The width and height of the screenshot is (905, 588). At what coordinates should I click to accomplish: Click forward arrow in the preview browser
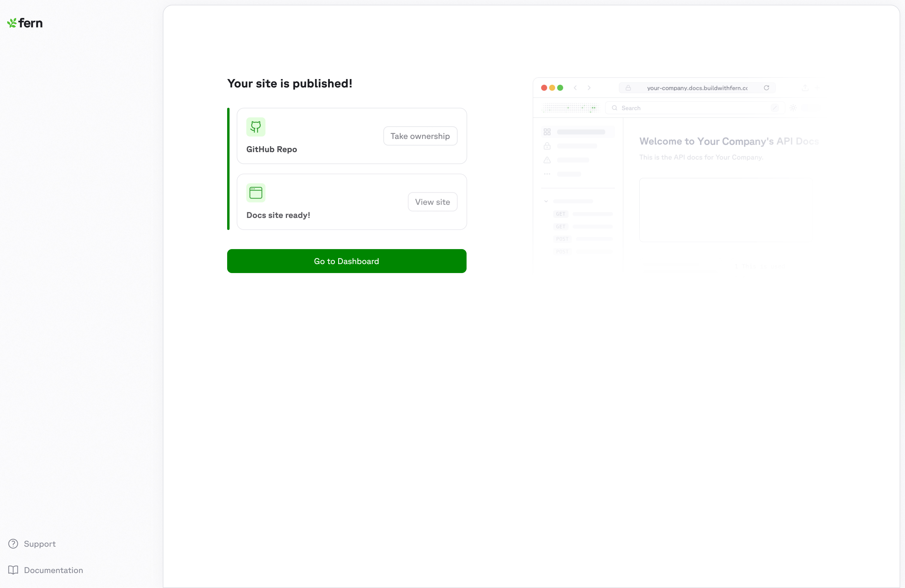(x=589, y=88)
